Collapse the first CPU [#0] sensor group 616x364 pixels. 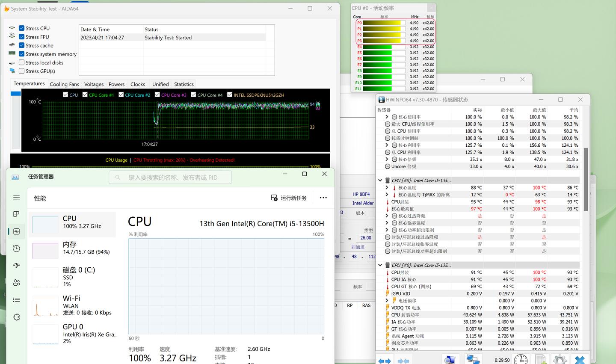[x=380, y=181]
